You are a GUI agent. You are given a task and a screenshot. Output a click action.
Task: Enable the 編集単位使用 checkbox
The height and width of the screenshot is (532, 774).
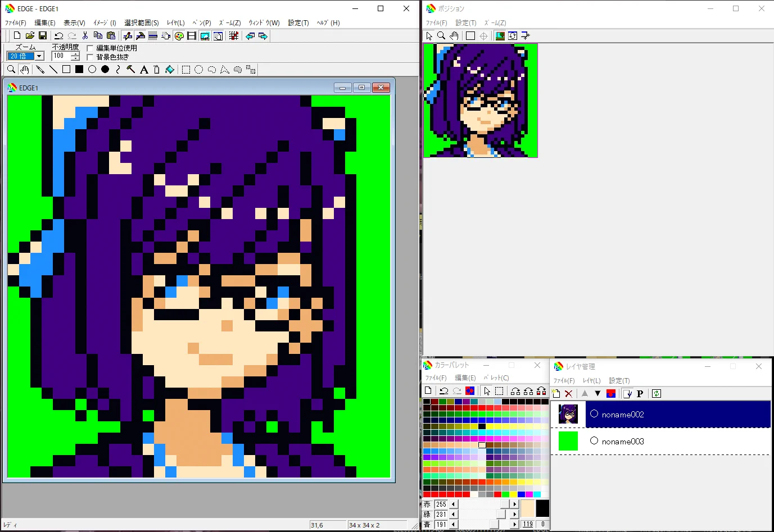coord(90,48)
